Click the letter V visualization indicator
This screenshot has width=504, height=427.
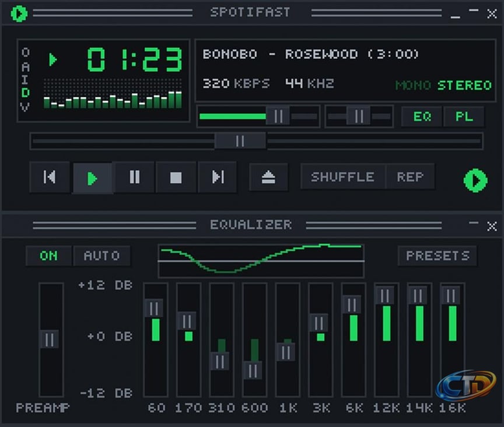(25, 107)
